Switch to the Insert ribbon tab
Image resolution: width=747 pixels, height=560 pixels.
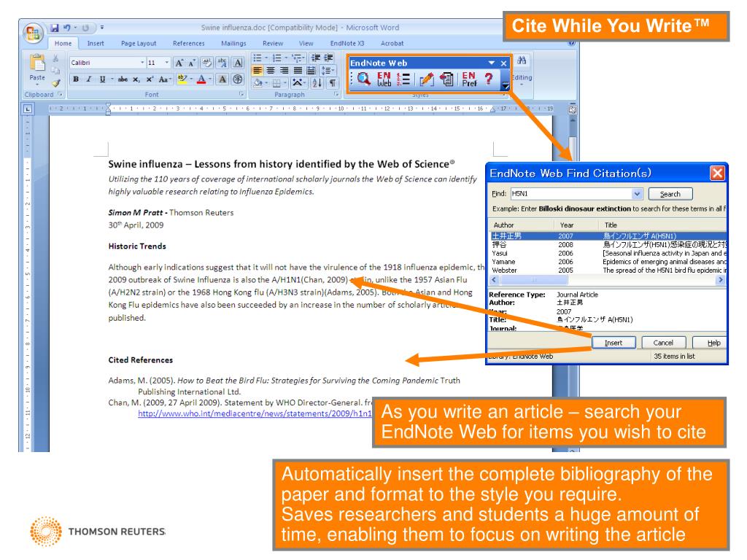pos(96,43)
